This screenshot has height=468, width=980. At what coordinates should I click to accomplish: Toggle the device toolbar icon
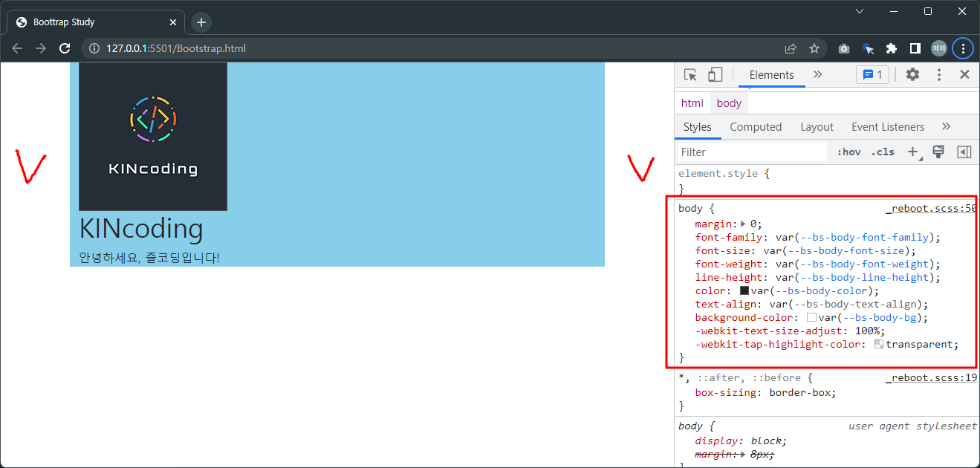point(714,74)
